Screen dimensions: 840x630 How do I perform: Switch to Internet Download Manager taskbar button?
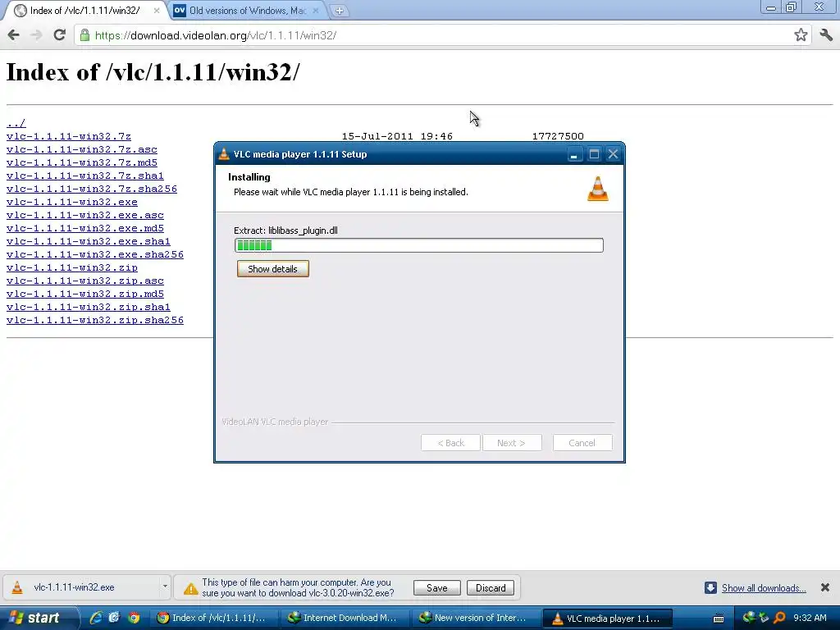point(344,619)
